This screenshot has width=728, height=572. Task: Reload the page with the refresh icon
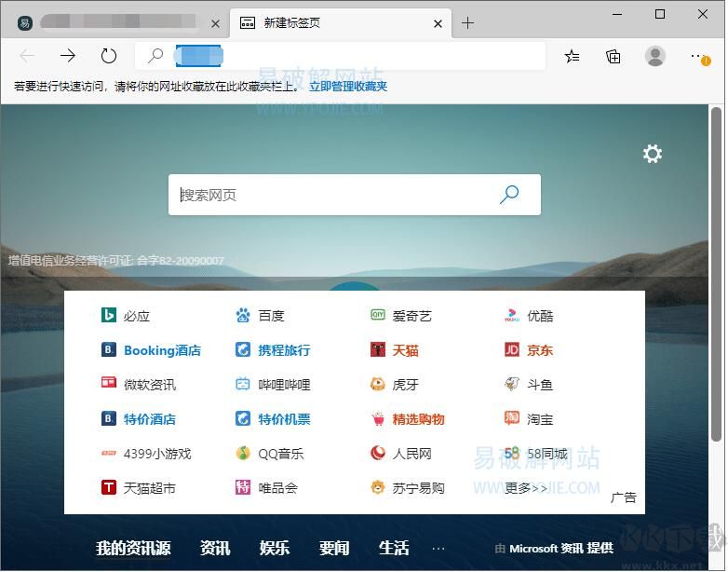coord(109,56)
